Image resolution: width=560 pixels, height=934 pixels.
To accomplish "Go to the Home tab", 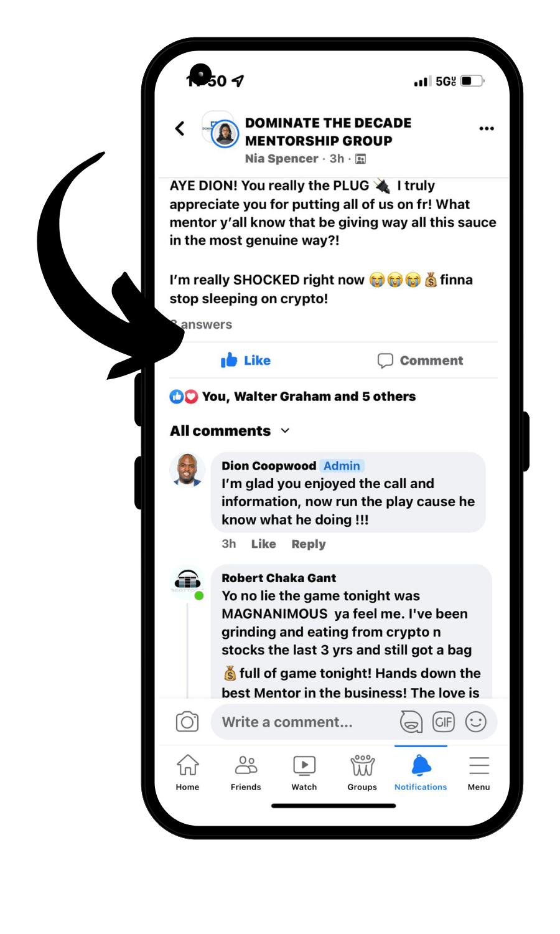I will click(187, 772).
